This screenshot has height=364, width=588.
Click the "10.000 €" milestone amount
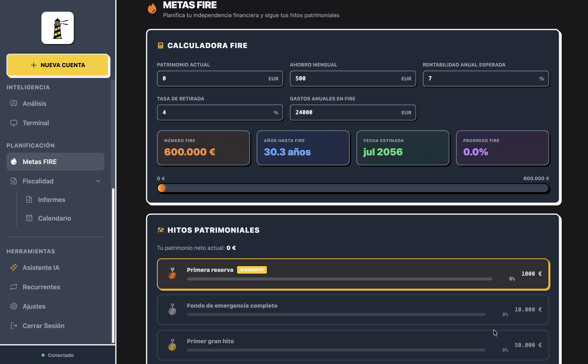528,309
